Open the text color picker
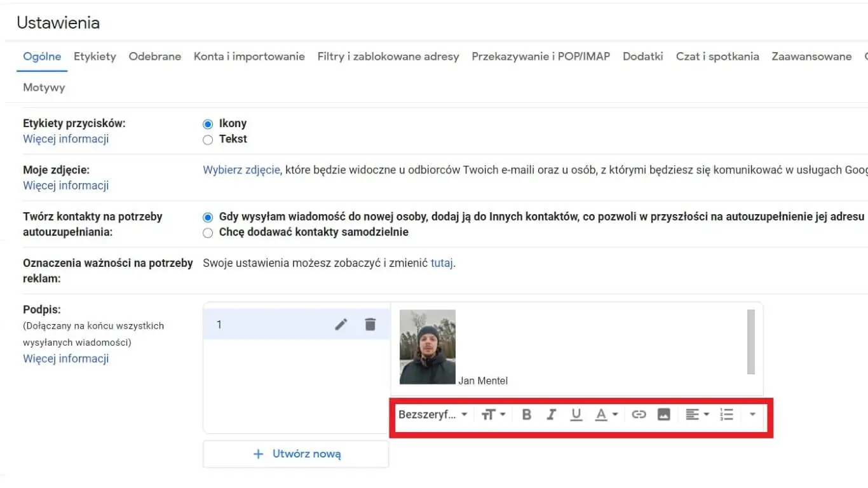This screenshot has height=488, width=868. 606,415
